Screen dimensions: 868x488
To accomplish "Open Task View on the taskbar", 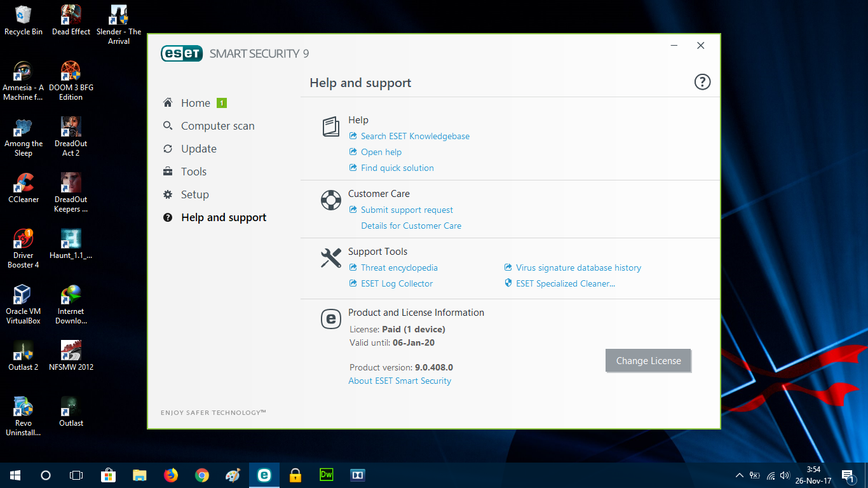I will point(76,475).
